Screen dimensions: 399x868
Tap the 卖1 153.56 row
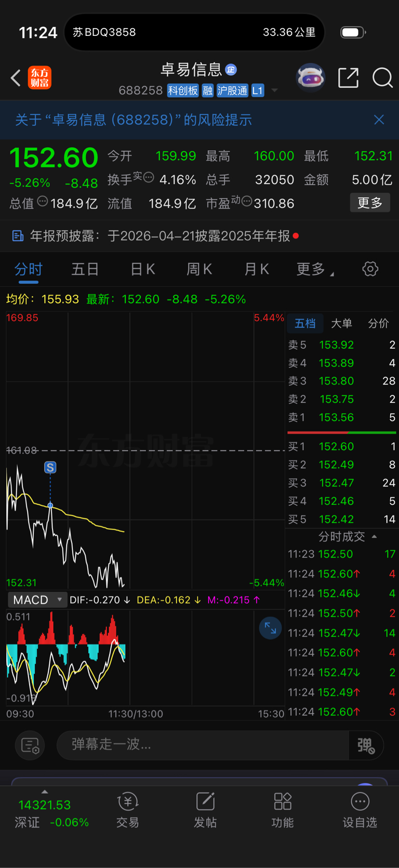tap(342, 417)
